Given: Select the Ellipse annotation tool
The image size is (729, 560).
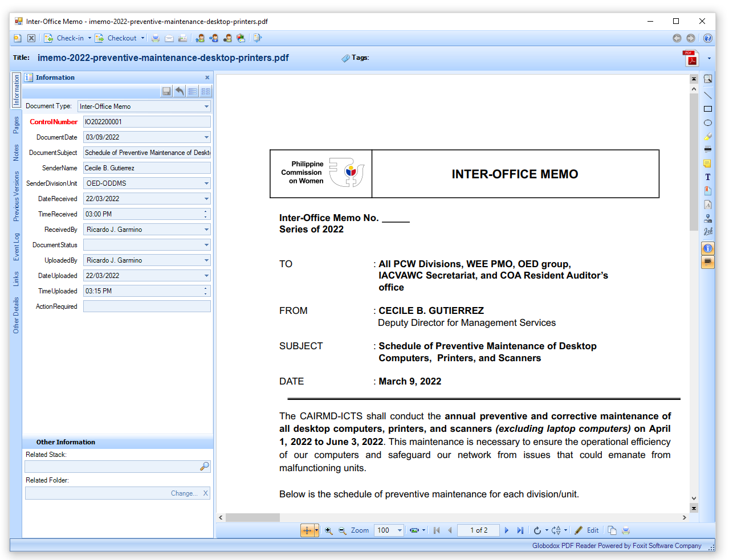Looking at the screenshot, I should pyautogui.click(x=708, y=122).
